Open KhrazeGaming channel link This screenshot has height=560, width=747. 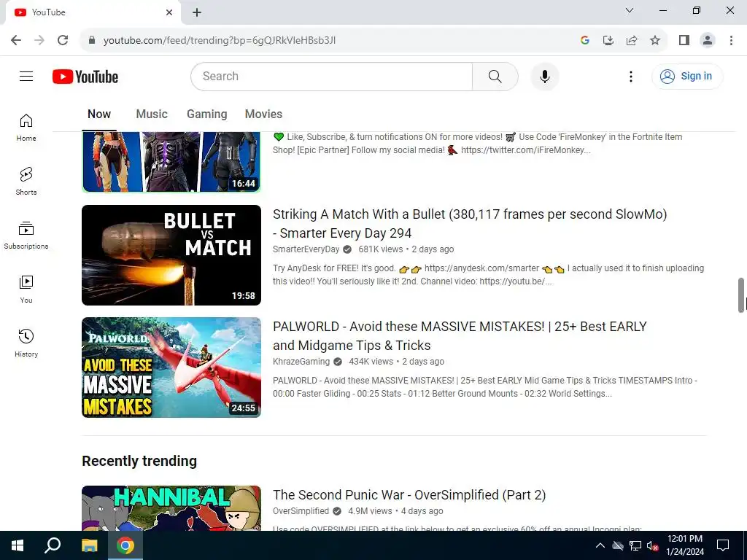tap(301, 362)
